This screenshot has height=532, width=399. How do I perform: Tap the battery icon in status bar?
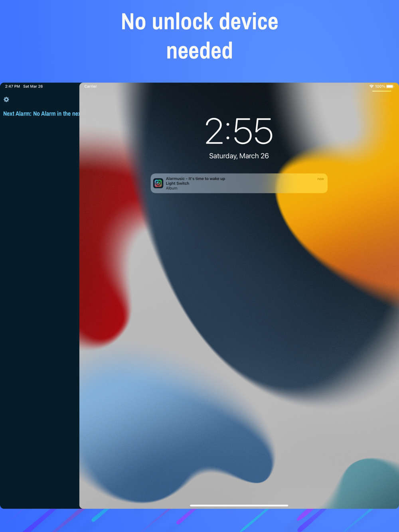390,87
